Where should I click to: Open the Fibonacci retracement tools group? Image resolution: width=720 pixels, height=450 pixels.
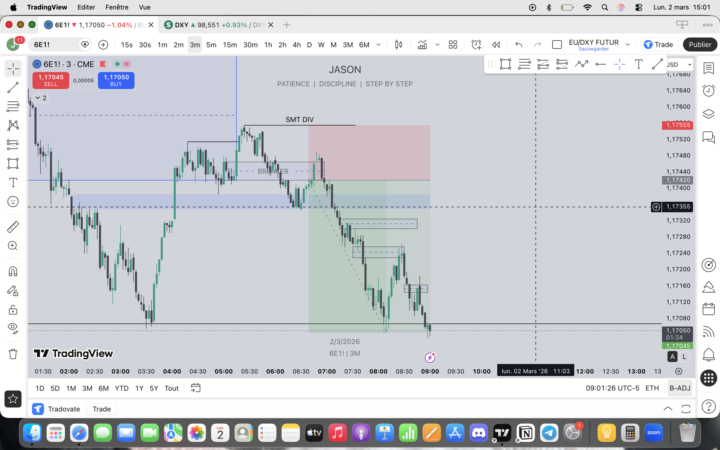click(x=13, y=107)
